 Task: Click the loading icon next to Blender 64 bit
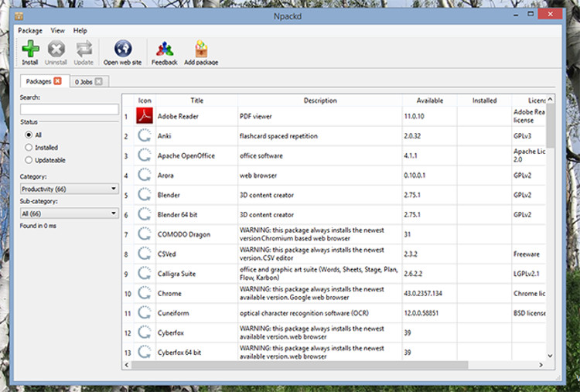coord(145,214)
